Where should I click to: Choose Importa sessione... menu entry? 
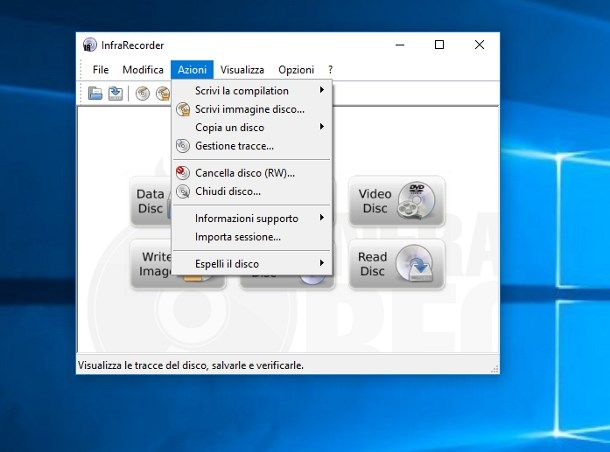(252, 237)
